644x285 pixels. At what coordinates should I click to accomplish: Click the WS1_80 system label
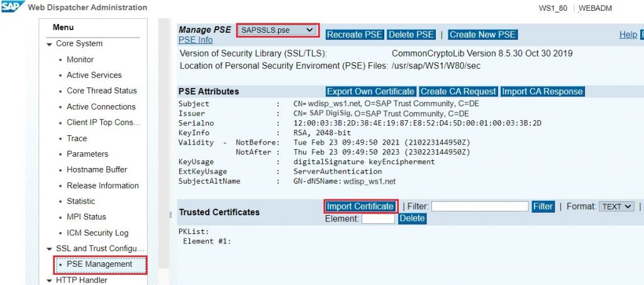tap(553, 8)
